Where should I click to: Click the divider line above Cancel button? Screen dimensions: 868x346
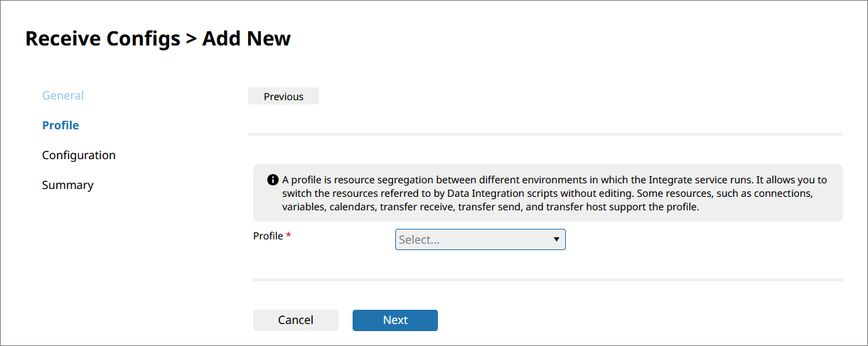point(547,280)
